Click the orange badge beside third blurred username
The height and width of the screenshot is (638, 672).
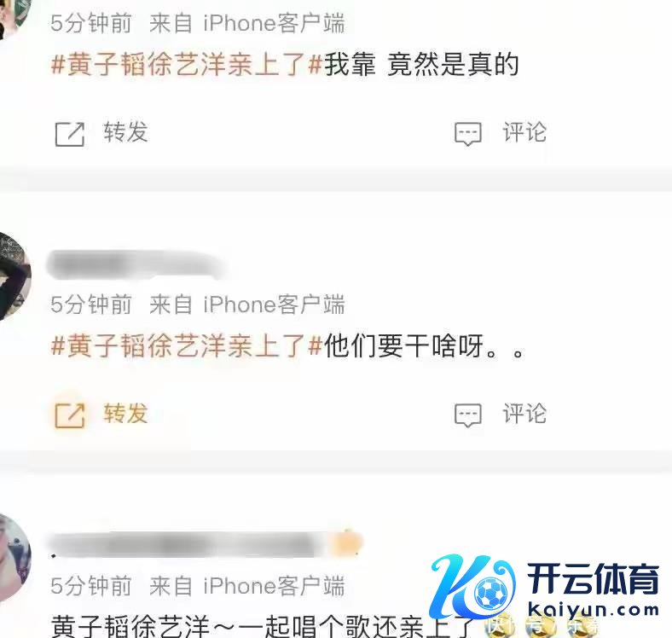[x=348, y=543]
